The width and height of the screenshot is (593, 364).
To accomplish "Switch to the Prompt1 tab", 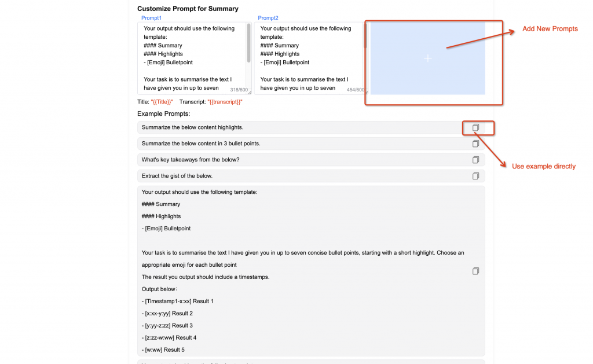I will pos(151,18).
